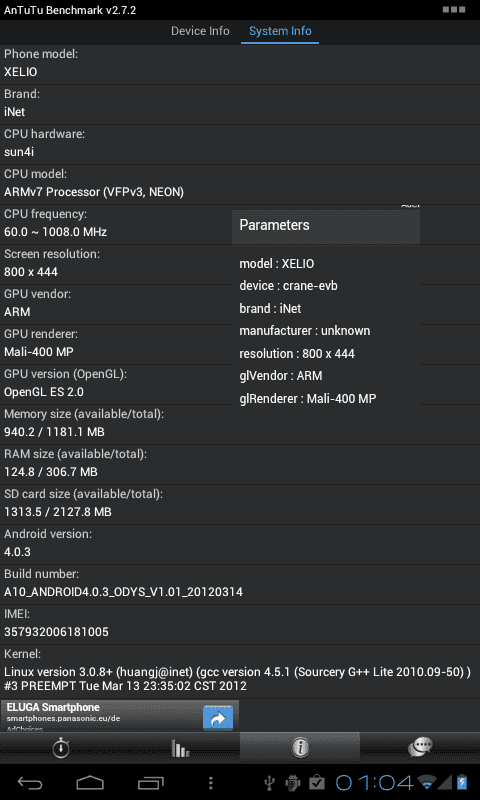Tap the USB connection status icon
The width and height of the screenshot is (480, 800).
pyautogui.click(x=270, y=782)
